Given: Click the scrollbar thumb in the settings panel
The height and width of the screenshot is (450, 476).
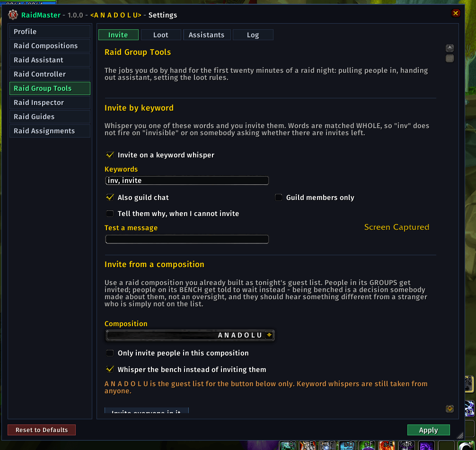Looking at the screenshot, I should pyautogui.click(x=450, y=58).
